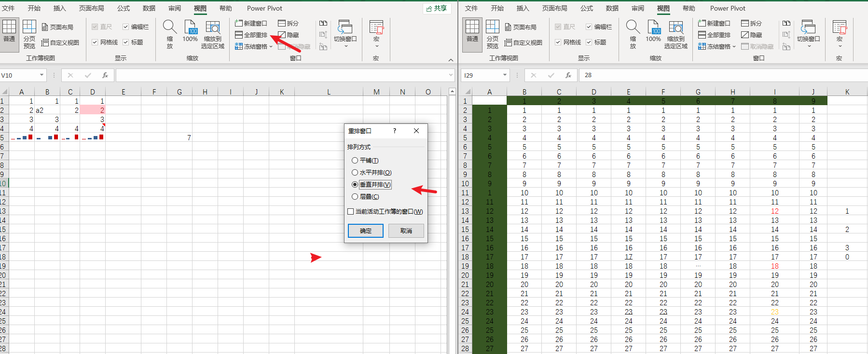Open Formulas tab in left window

pos(124,8)
